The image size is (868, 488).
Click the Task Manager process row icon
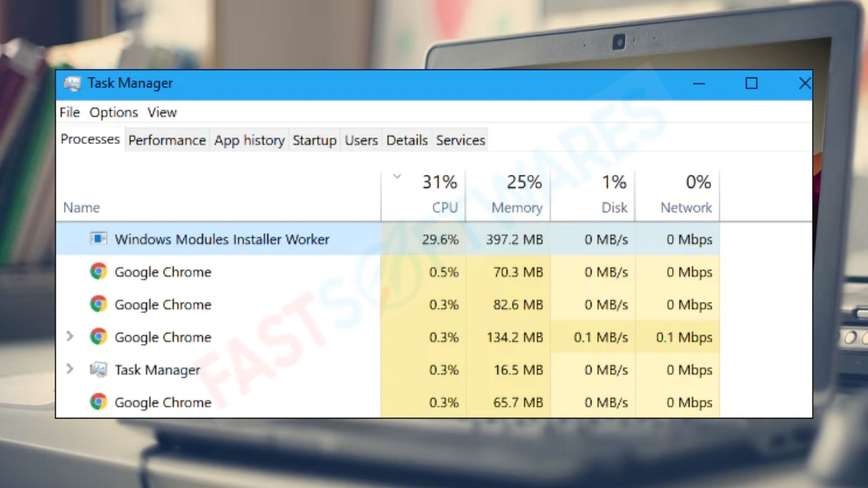(x=98, y=370)
